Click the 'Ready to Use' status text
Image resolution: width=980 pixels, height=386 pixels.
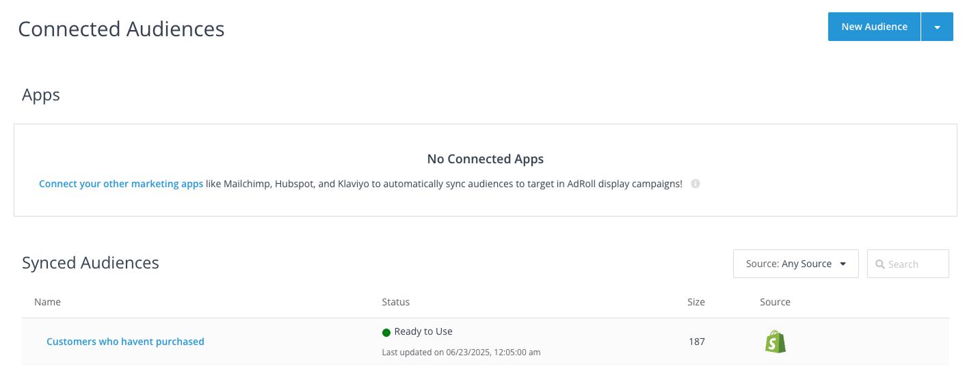[x=423, y=331]
